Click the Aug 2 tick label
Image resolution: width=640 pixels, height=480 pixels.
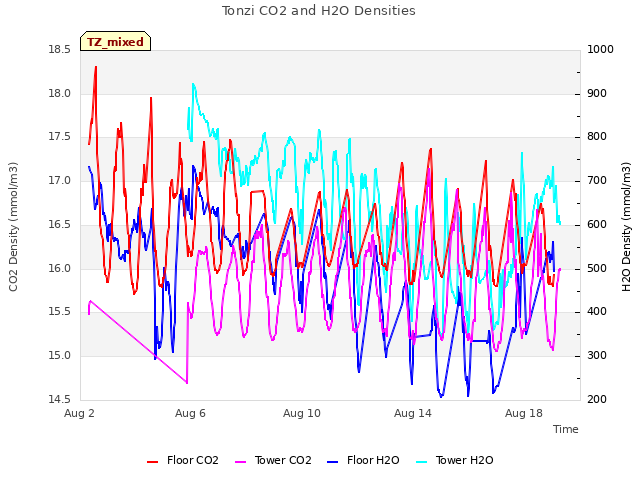[x=79, y=413]
